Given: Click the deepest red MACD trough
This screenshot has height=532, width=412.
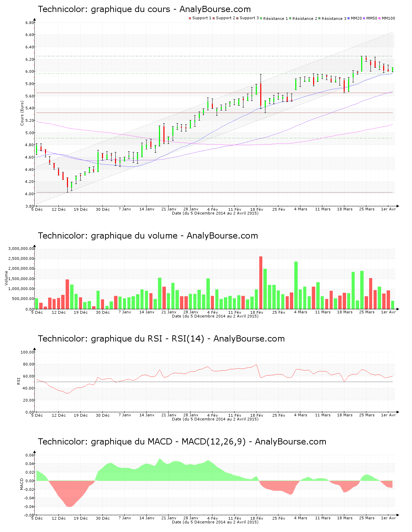Looking at the screenshot, I should pyautogui.click(x=70, y=506).
